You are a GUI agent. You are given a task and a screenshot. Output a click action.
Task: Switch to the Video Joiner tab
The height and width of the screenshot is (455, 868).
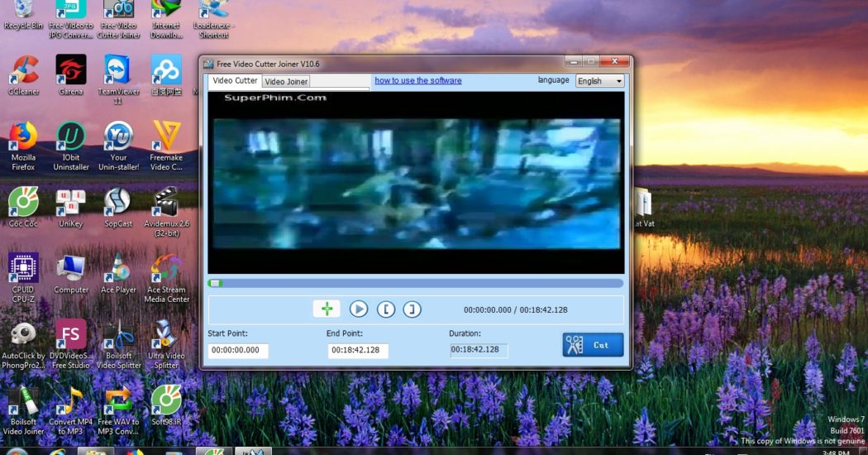tap(286, 81)
